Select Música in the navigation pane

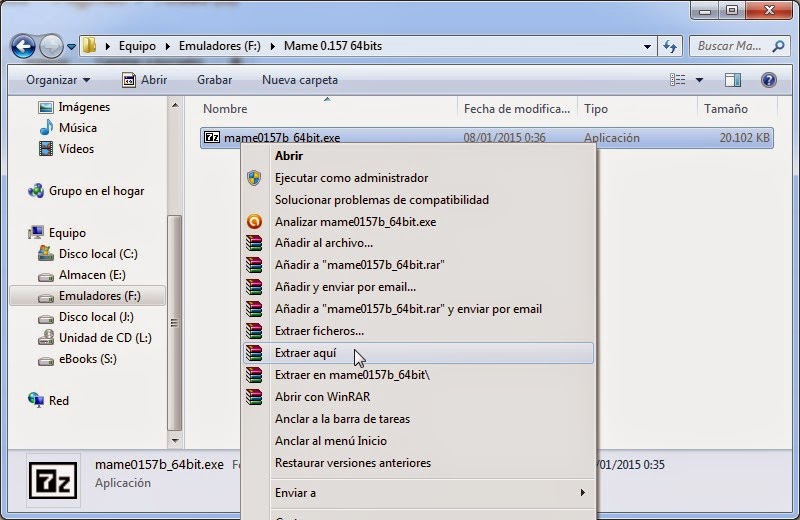pyautogui.click(x=68, y=128)
